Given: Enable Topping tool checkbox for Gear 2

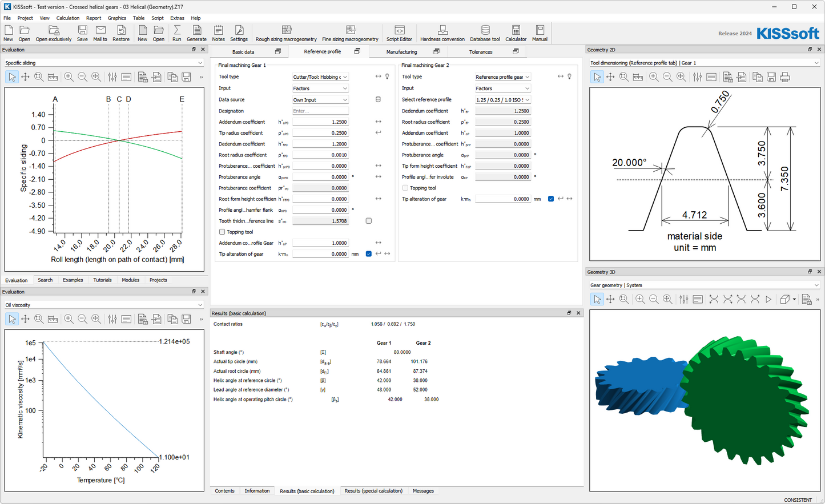Looking at the screenshot, I should point(405,188).
